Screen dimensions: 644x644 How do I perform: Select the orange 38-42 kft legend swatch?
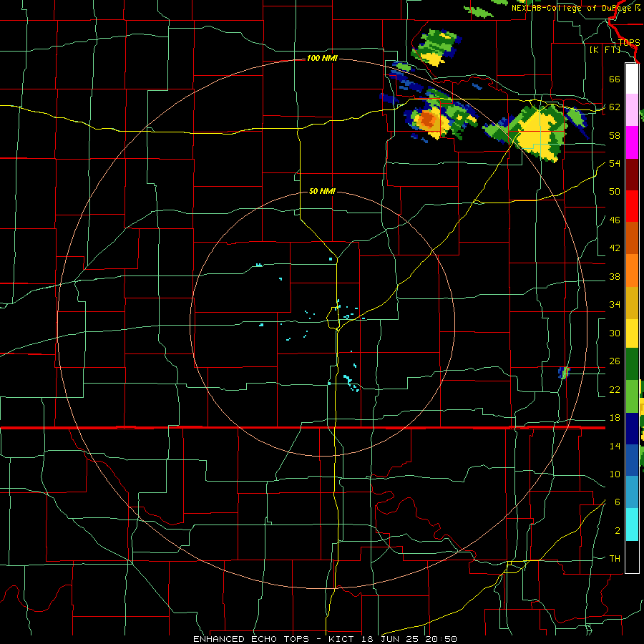632,270
